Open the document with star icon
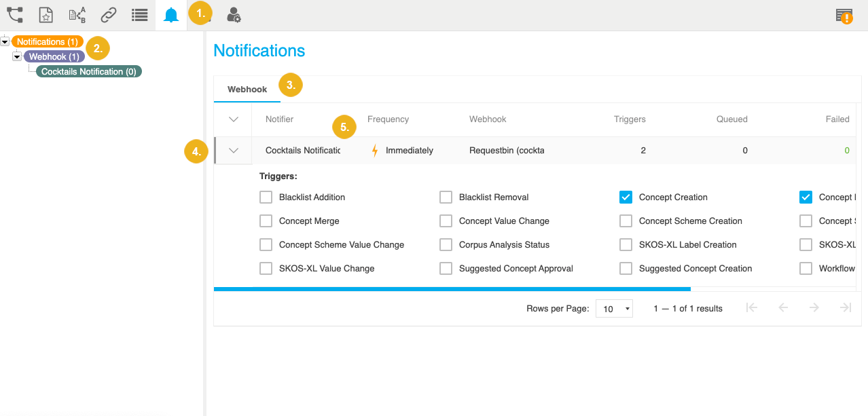This screenshot has width=868, height=416. [46, 14]
